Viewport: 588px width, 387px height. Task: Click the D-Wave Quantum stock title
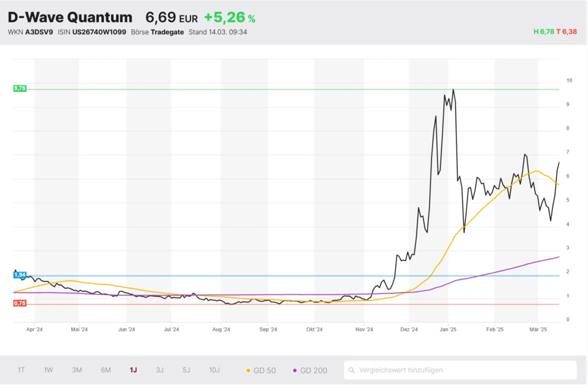pos(70,18)
